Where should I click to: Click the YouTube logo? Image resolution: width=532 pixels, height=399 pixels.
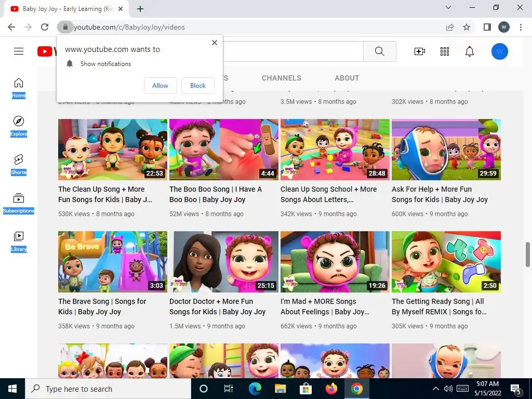(46, 51)
